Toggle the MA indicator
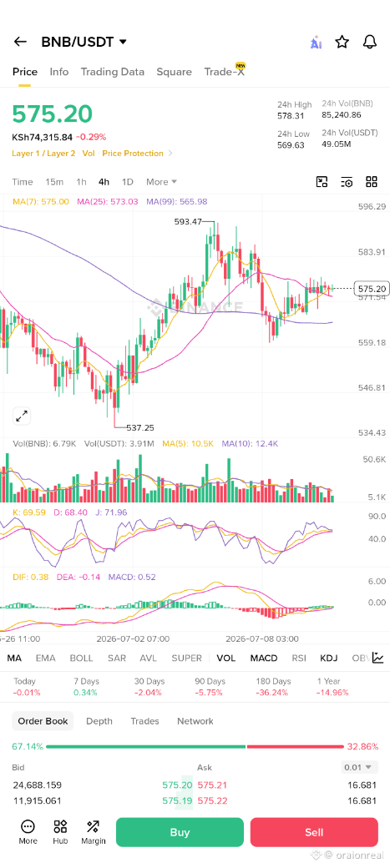This screenshot has width=390, height=868. [x=14, y=659]
